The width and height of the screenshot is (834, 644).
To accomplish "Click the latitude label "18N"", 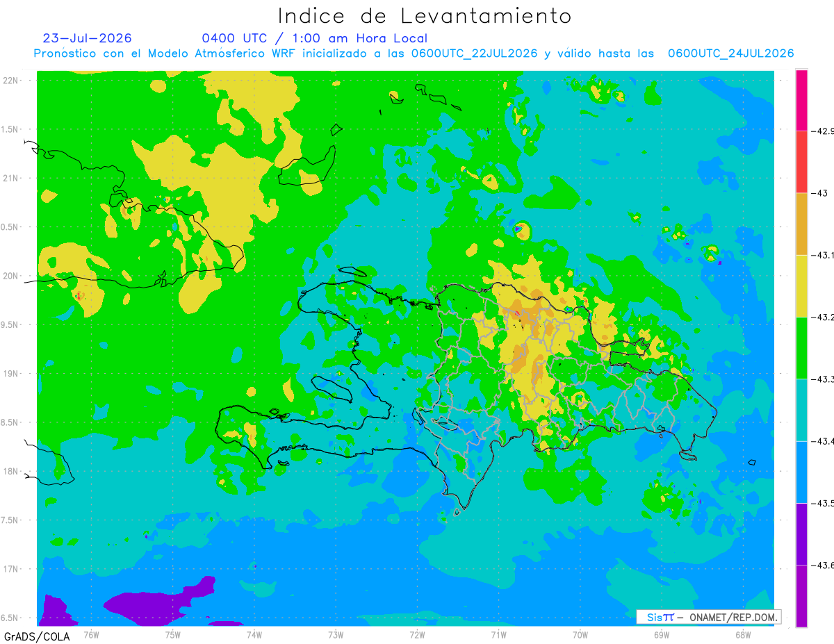I will [12, 472].
